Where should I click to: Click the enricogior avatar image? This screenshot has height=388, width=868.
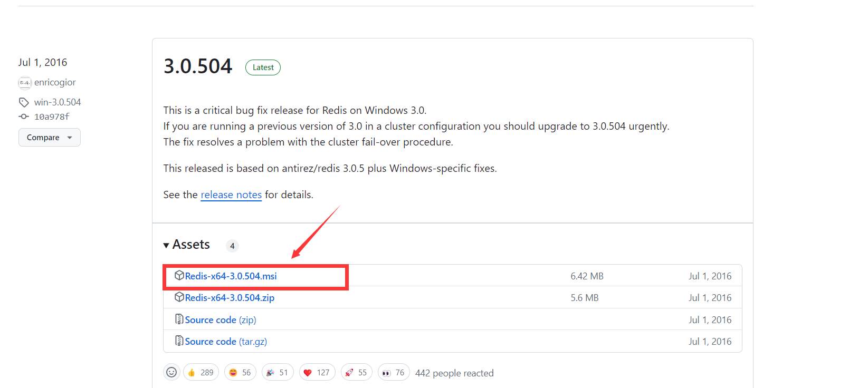pos(25,83)
